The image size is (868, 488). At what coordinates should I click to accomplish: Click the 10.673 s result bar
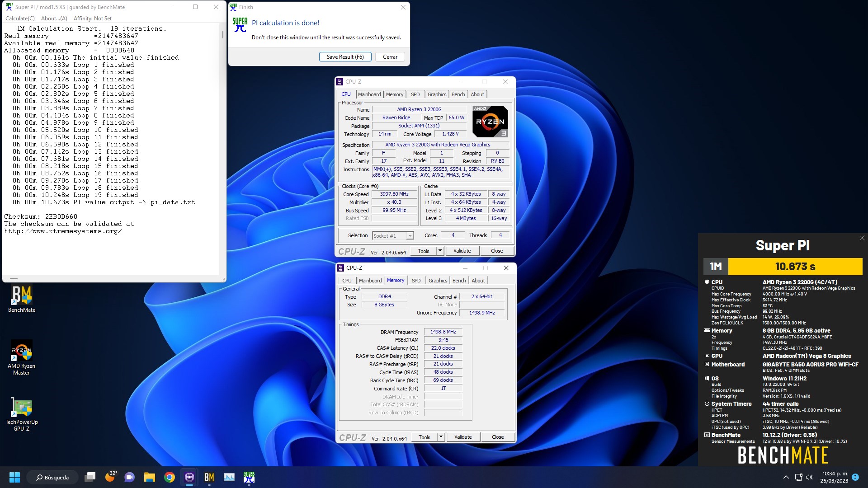pos(795,267)
